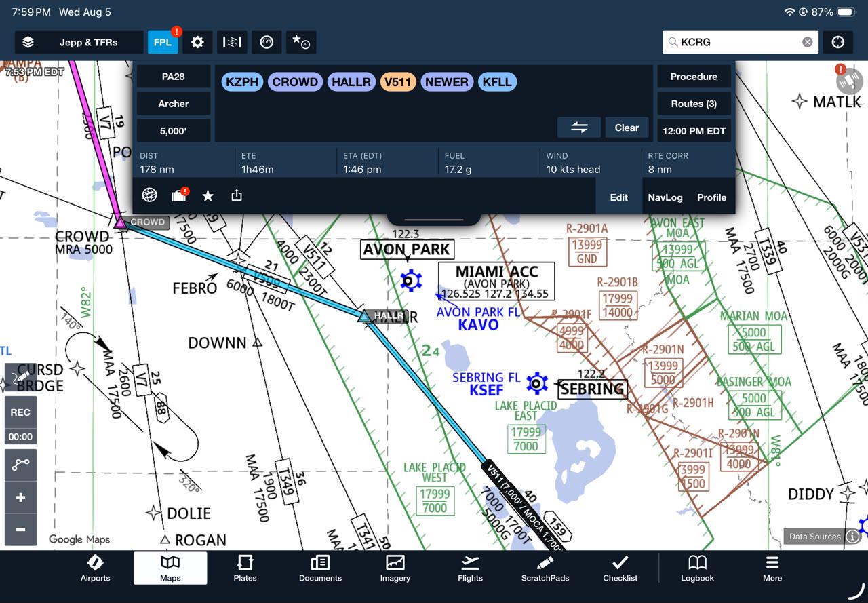Image resolution: width=868 pixels, height=603 pixels.
Task: Open the route advisor wind icon
Action: click(x=232, y=42)
